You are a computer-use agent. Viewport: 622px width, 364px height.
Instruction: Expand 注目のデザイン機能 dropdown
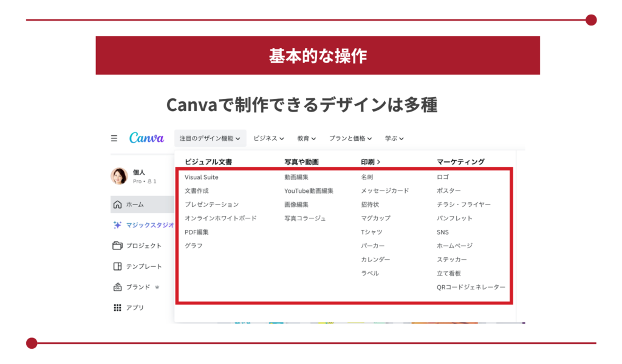(210, 138)
